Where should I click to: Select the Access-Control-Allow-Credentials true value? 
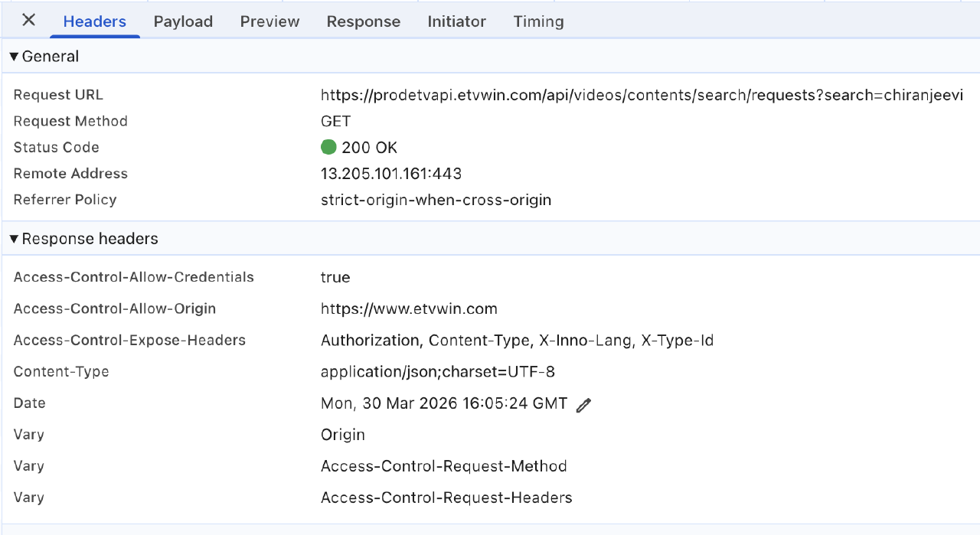pos(335,277)
